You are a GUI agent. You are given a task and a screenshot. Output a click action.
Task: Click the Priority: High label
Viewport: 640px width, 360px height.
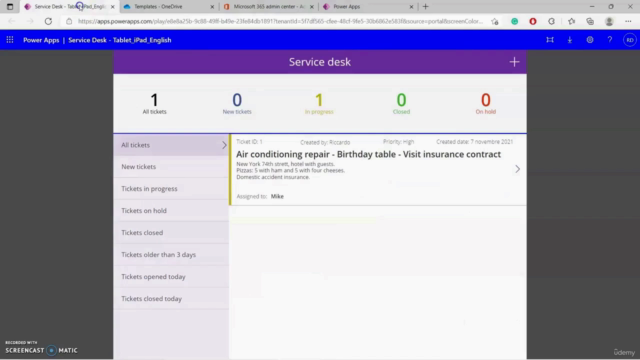(x=398, y=142)
